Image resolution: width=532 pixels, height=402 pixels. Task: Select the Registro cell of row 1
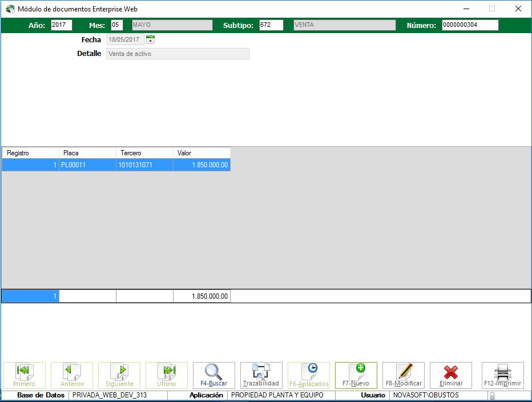pyautogui.click(x=30, y=165)
